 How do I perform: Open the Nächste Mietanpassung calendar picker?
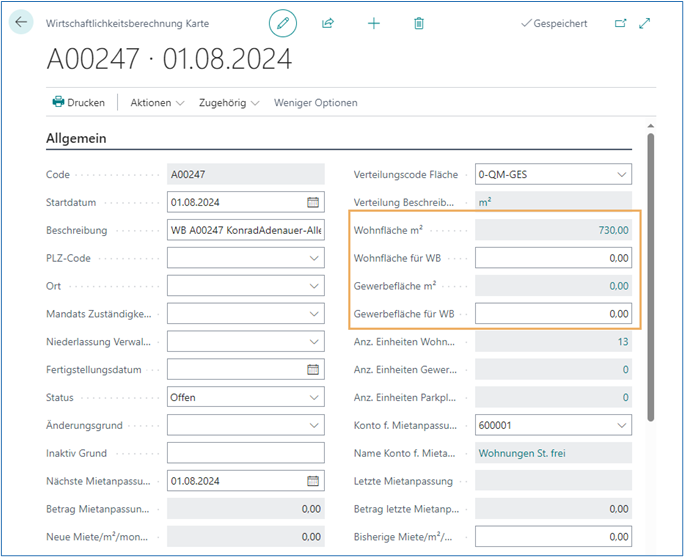(x=313, y=481)
